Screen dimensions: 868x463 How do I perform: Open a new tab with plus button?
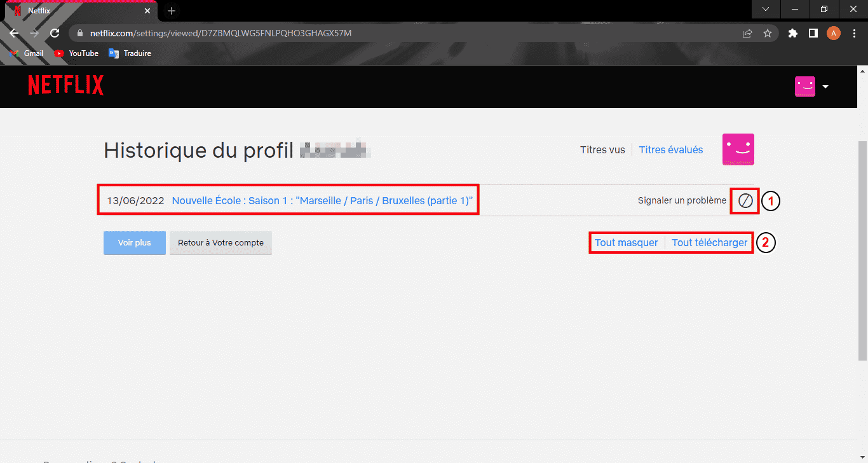click(x=171, y=11)
